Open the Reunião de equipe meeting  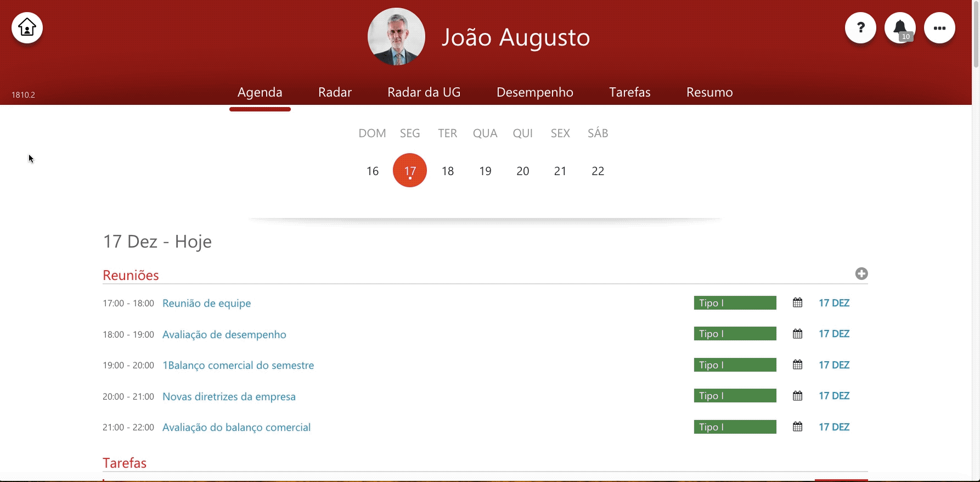(207, 303)
